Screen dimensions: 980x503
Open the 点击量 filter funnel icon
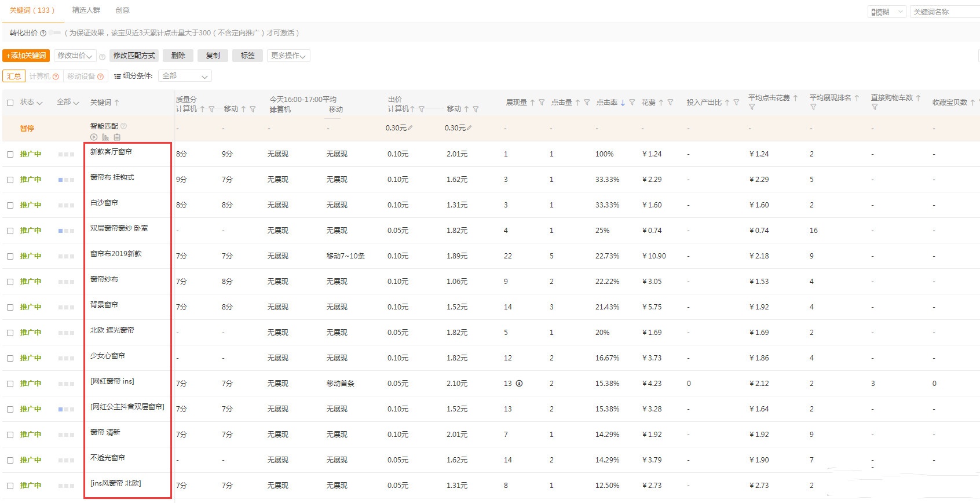click(x=587, y=103)
